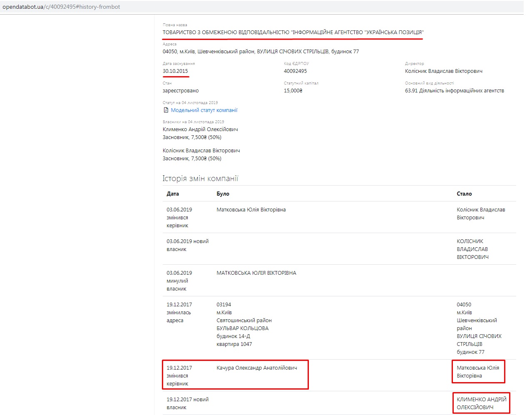Click the old address БУЛЬВАР КОЛЬЦОВА cell

coord(242,328)
